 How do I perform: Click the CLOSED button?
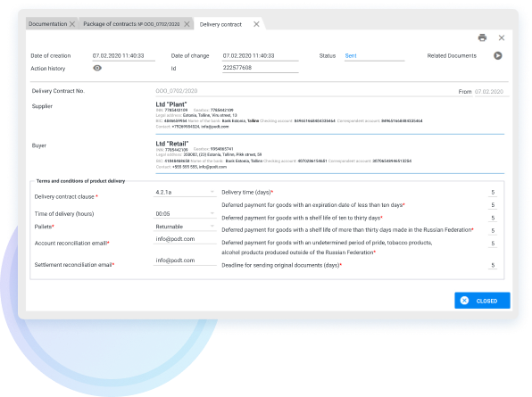point(482,301)
